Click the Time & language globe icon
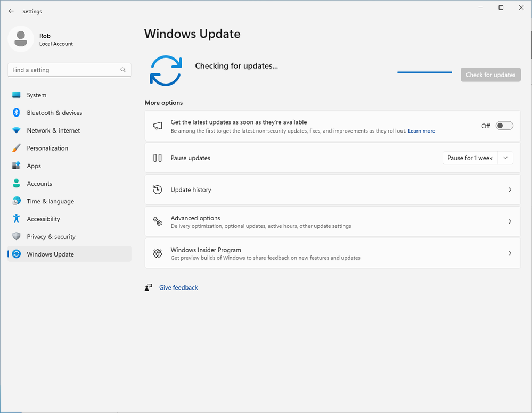Viewport: 532px width, 413px height. (17, 201)
